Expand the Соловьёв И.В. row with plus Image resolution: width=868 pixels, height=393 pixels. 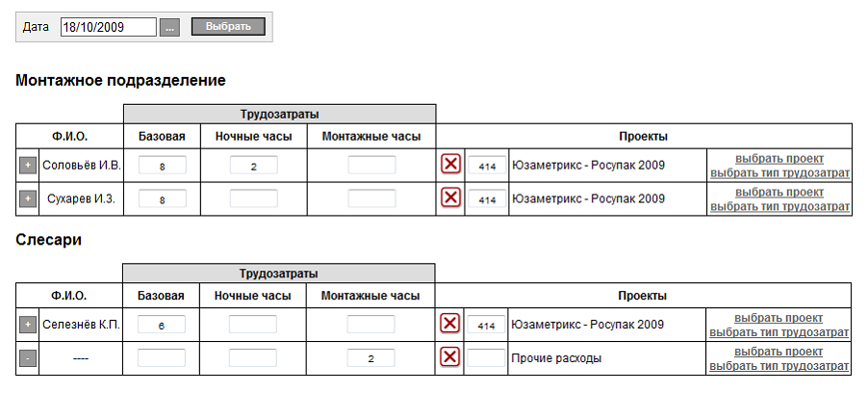[27, 166]
